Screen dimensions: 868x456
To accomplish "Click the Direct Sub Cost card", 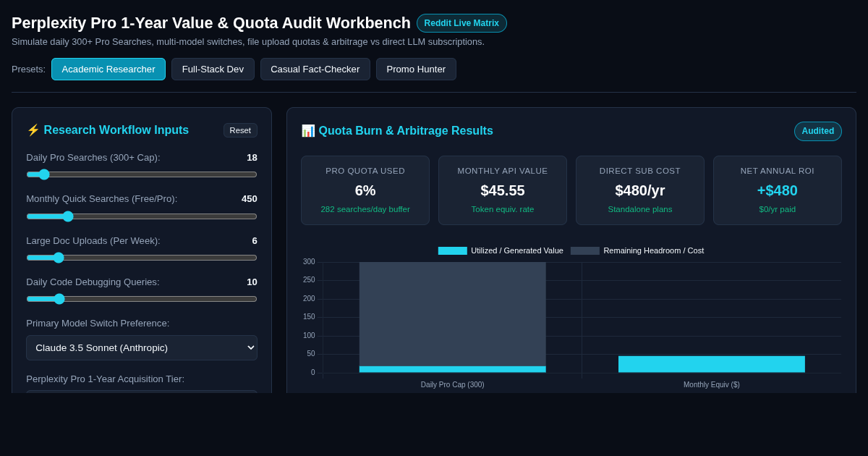I will 640,190.
